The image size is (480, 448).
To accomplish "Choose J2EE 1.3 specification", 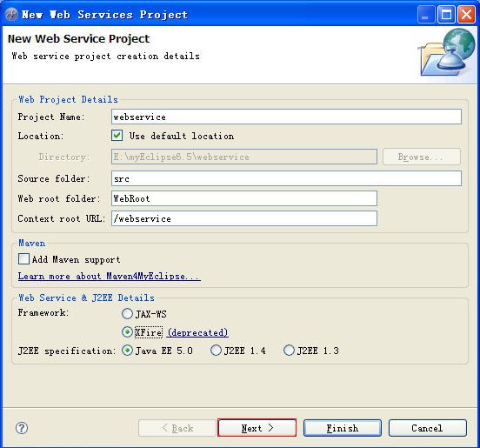I will (x=289, y=351).
